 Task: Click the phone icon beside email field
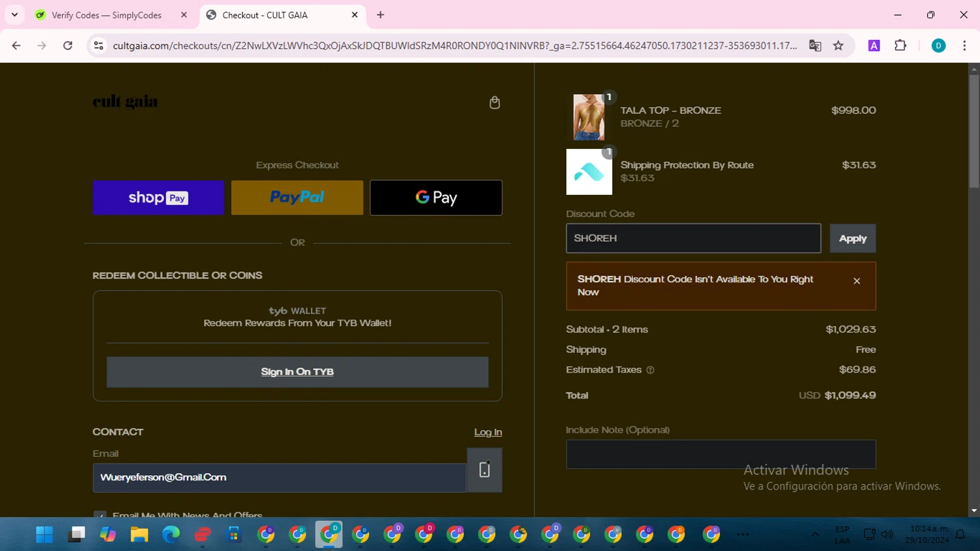[485, 470]
